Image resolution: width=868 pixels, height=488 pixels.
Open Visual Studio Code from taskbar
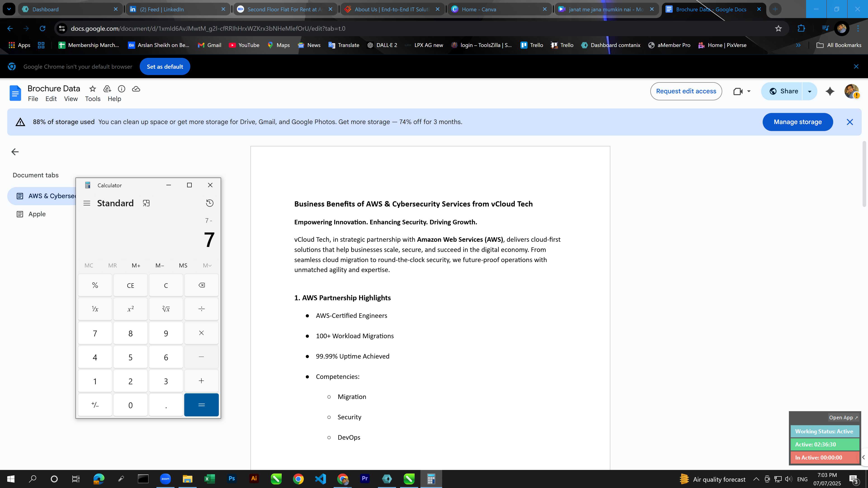320,479
